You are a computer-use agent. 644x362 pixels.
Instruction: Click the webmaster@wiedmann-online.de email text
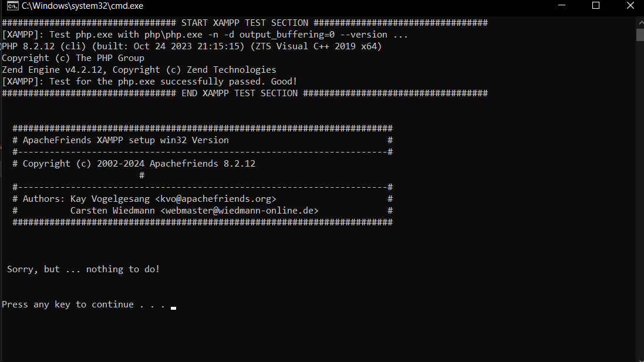(240, 211)
